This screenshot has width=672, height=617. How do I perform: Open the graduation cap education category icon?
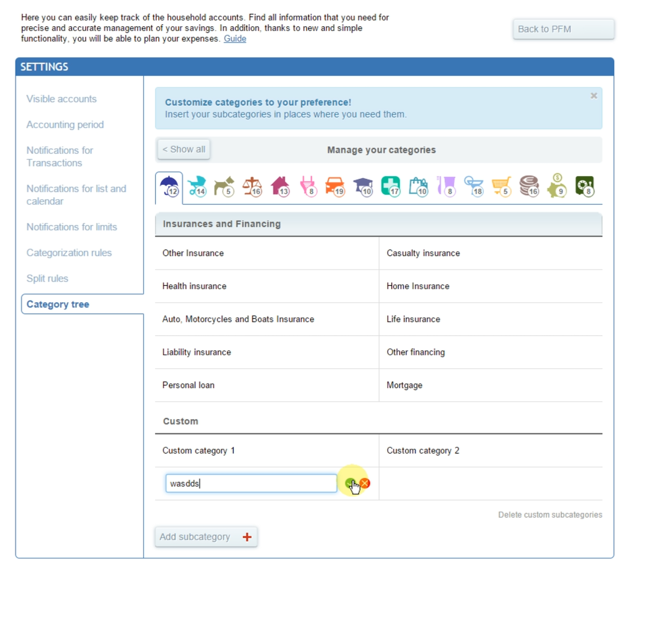pyautogui.click(x=363, y=186)
